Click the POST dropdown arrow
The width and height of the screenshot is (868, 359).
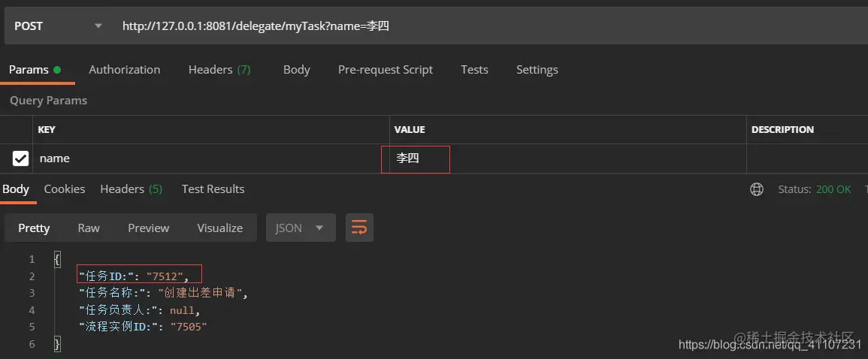[98, 26]
